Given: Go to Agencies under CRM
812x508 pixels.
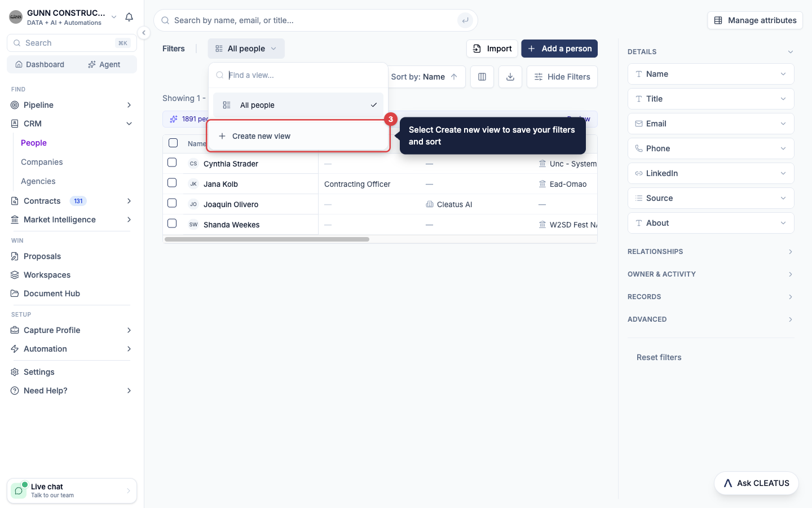Looking at the screenshot, I should point(38,181).
